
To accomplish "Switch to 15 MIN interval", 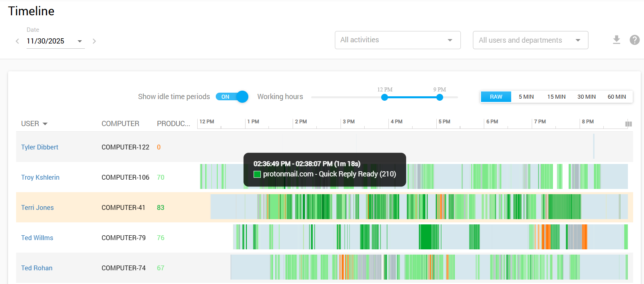I will [x=556, y=97].
